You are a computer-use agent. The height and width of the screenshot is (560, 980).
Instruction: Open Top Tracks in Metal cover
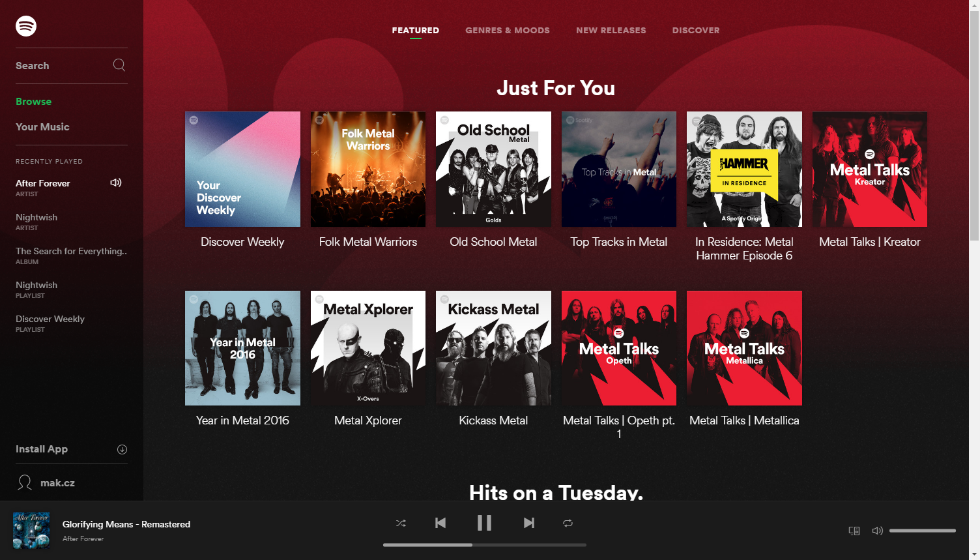point(619,169)
